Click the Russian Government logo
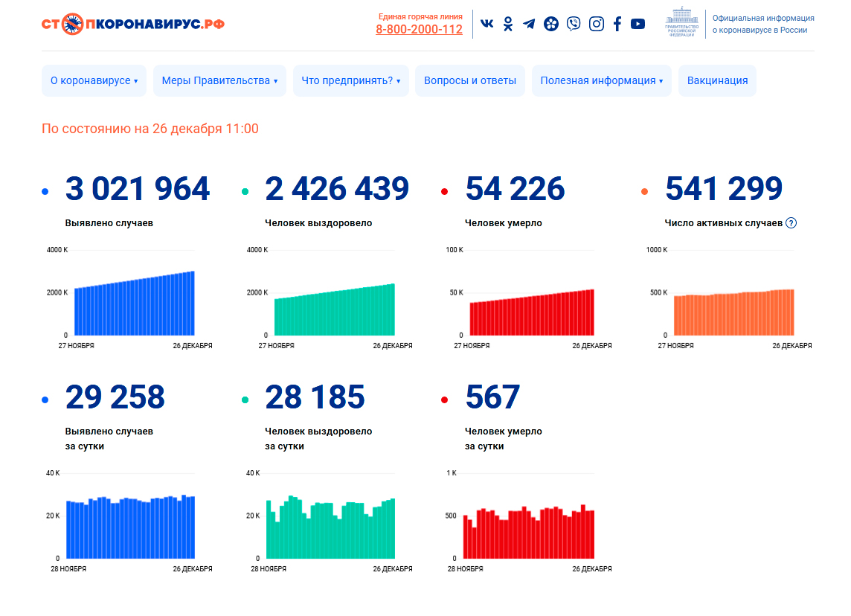Image resolution: width=851 pixels, height=616 pixels. tap(681, 23)
